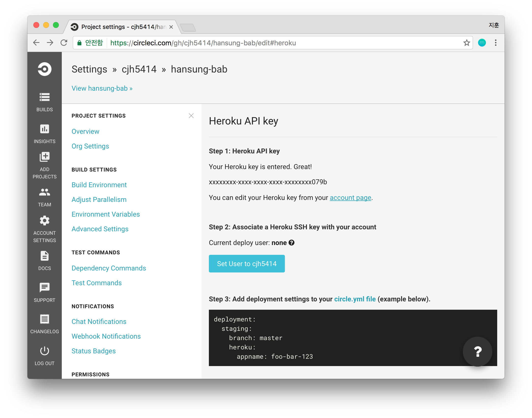Screen dimensions: 532x418
Task: Click the Add Projects icon
Action: point(44,157)
